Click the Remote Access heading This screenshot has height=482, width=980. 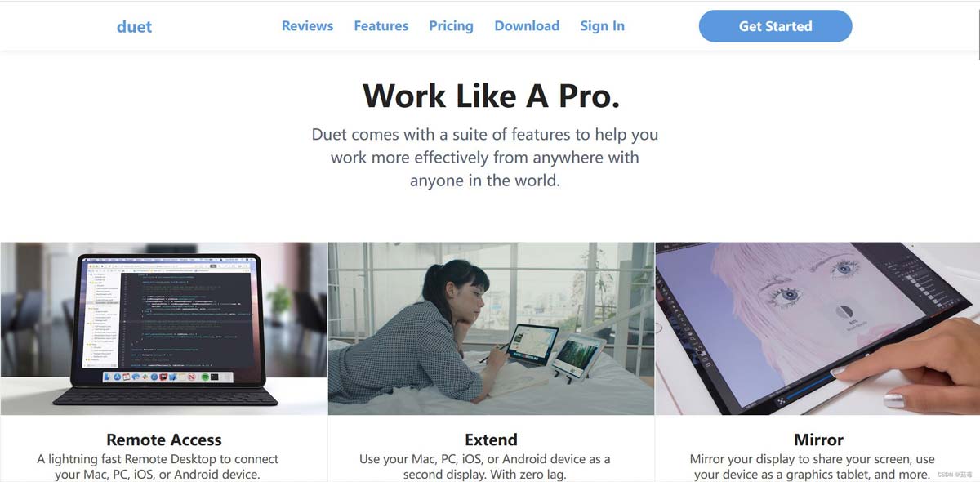click(164, 440)
